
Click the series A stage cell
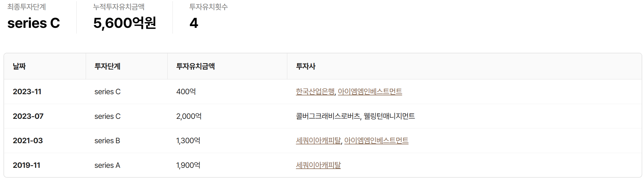click(x=107, y=165)
